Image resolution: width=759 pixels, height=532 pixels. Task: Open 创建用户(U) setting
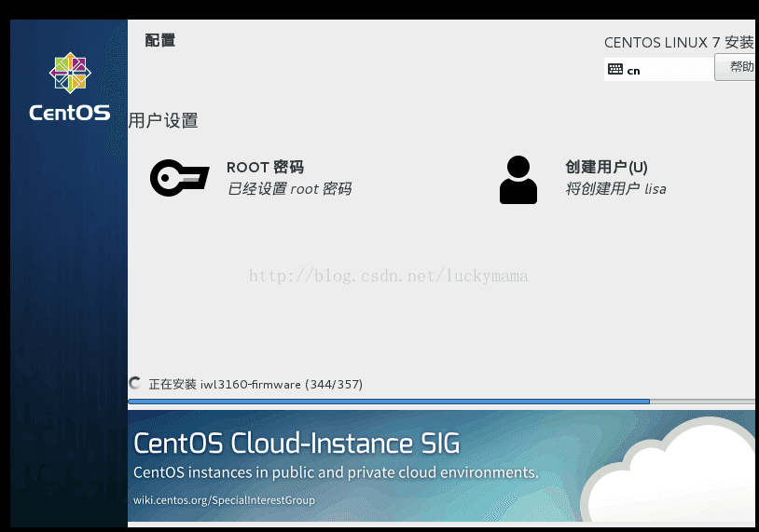[583, 180]
